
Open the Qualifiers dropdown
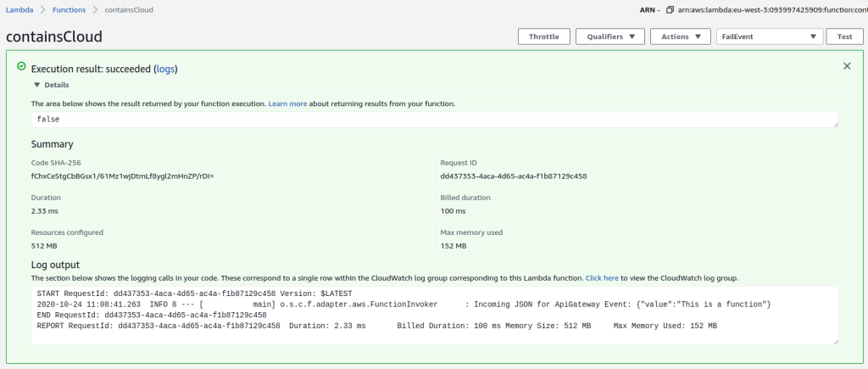[x=609, y=36]
